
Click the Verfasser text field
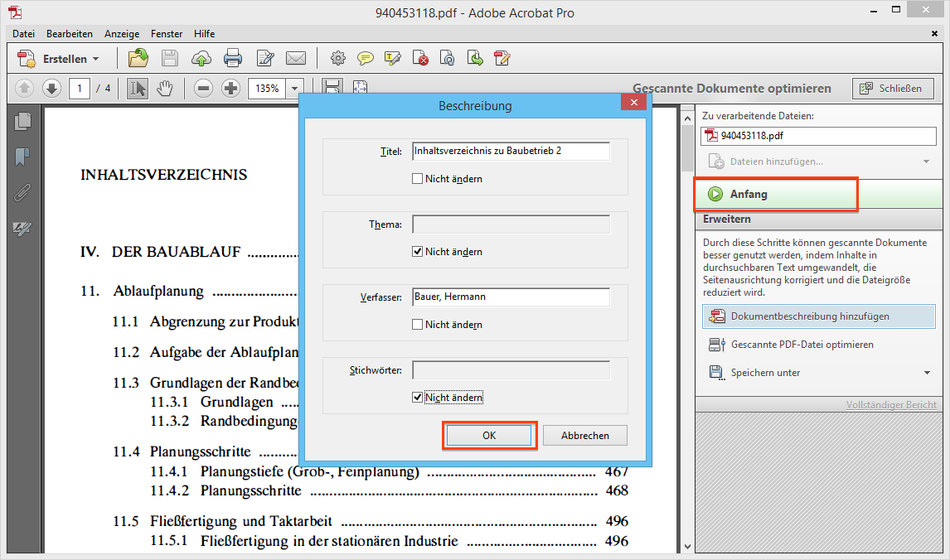pos(511,297)
